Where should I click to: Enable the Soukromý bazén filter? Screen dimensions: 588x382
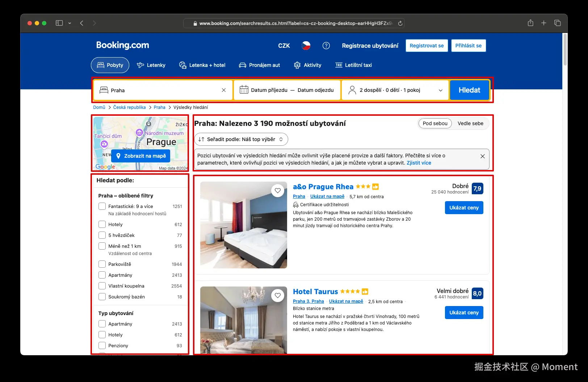click(x=102, y=297)
